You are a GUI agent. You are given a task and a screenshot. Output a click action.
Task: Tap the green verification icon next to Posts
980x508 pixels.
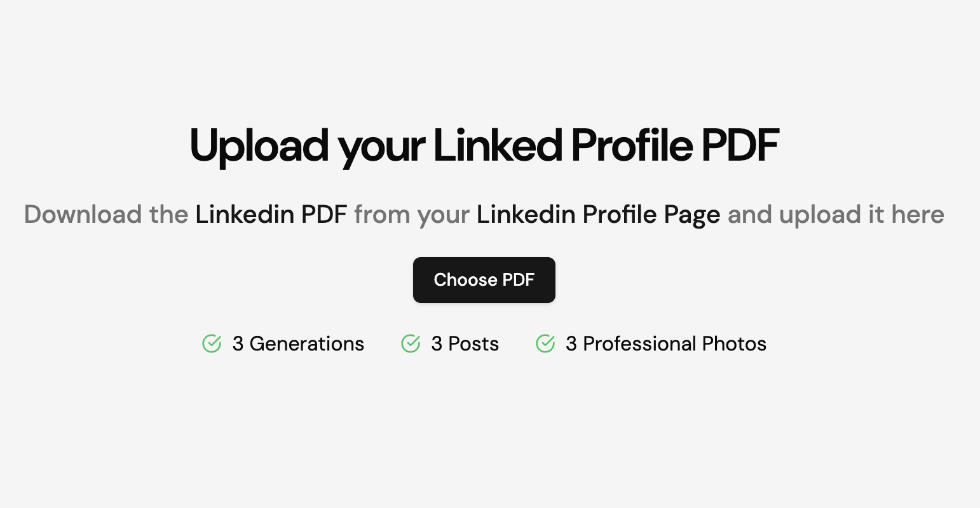pyautogui.click(x=411, y=344)
